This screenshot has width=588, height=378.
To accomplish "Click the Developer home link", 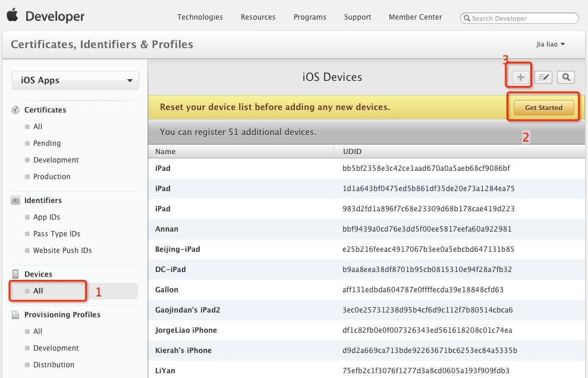I will click(55, 16).
